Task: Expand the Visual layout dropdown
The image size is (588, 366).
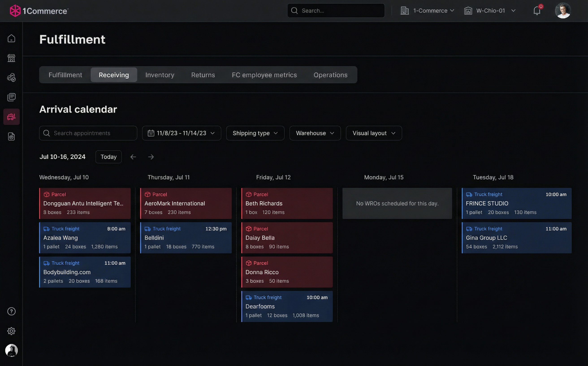Action: click(x=374, y=133)
